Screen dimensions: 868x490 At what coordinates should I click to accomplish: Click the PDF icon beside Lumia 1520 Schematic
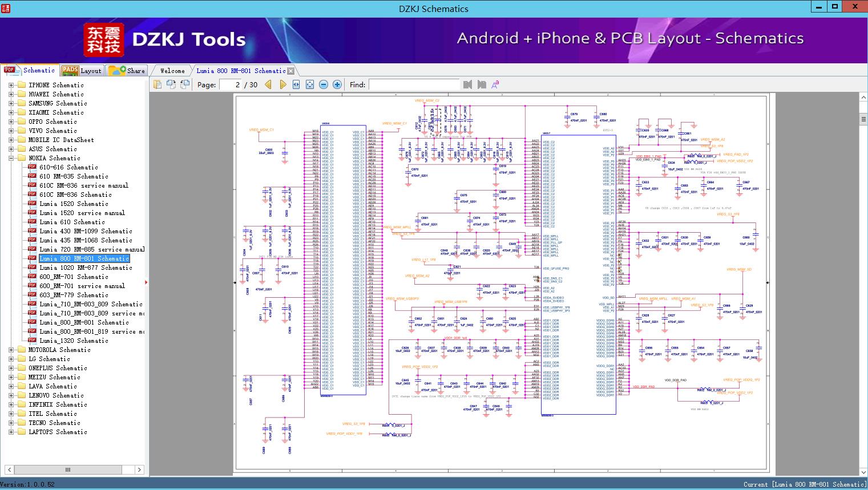33,204
